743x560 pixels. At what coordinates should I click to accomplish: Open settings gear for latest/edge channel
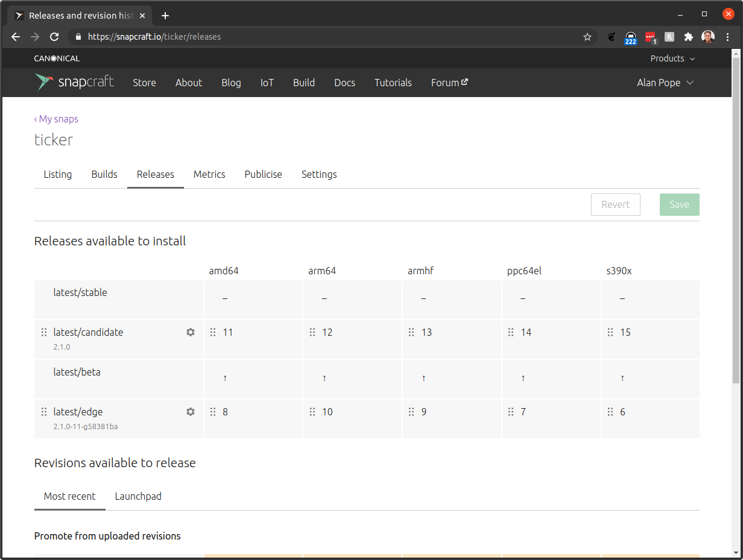point(191,412)
